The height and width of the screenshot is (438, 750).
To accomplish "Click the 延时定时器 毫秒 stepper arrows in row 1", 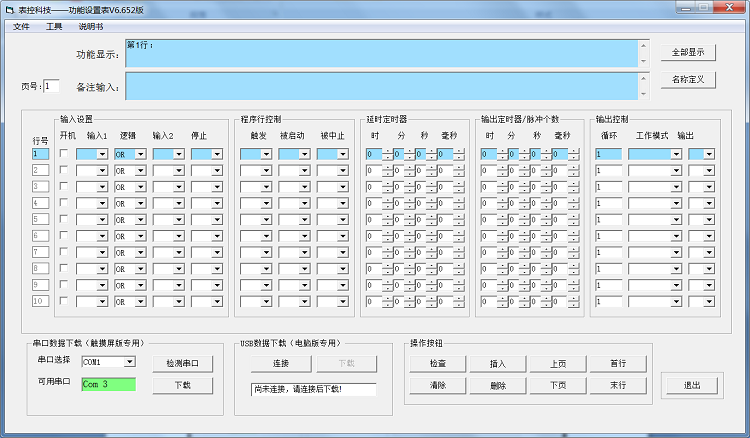I will pyautogui.click(x=459, y=154).
